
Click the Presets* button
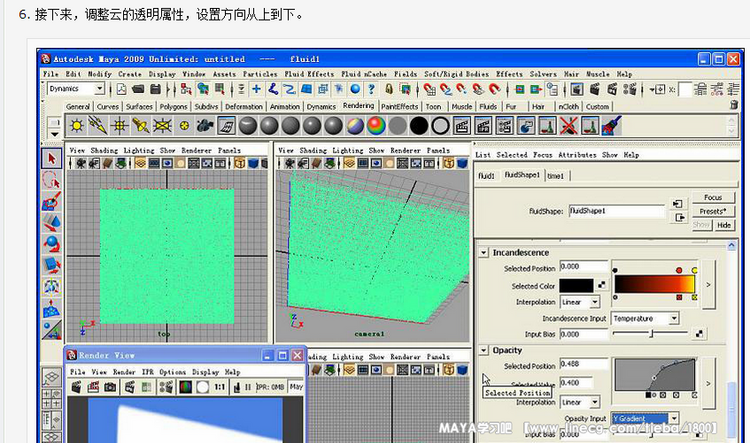[713, 211]
